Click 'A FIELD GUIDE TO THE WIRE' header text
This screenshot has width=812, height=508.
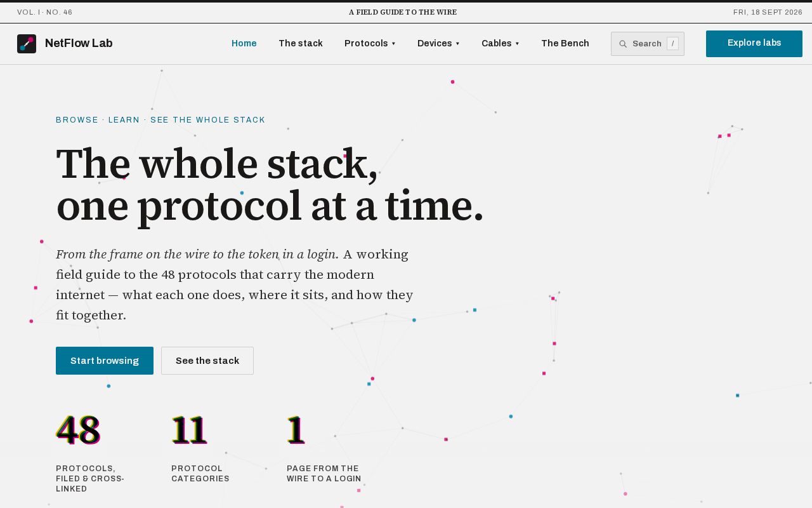coord(403,13)
